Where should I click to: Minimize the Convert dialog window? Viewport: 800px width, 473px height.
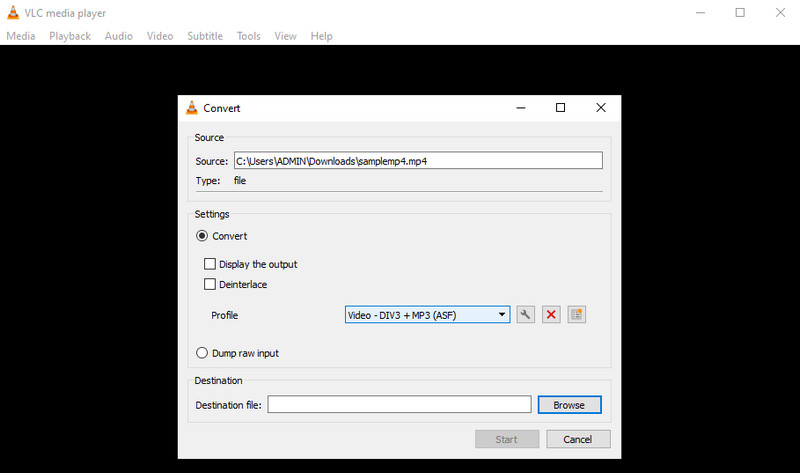[x=520, y=108]
